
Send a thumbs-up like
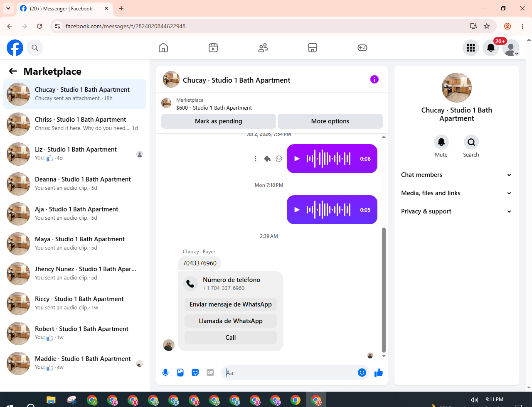click(x=379, y=373)
